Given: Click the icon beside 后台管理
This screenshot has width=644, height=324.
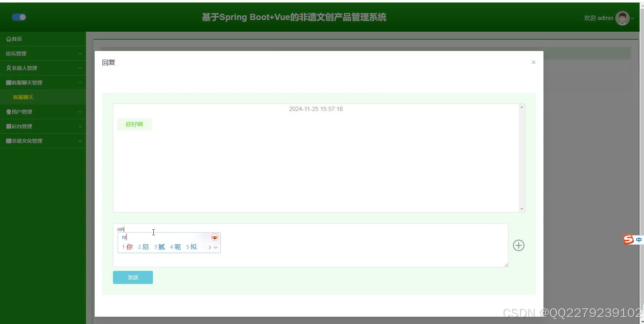Looking at the screenshot, I should click(8, 126).
